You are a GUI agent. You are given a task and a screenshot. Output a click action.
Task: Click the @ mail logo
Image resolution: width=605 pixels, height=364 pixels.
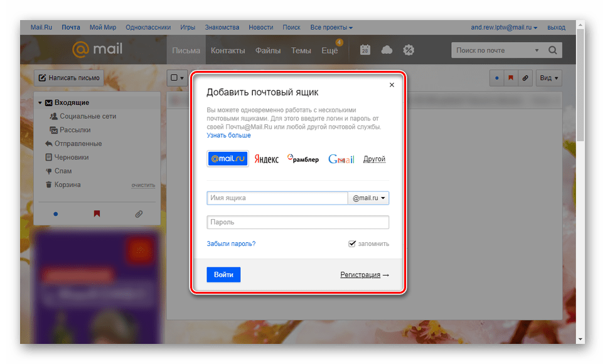(x=97, y=49)
